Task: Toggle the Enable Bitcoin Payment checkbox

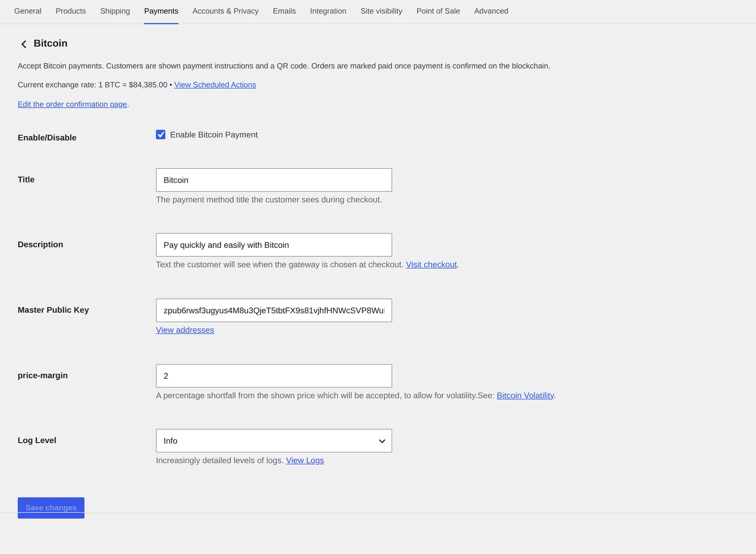Action: 161,135
